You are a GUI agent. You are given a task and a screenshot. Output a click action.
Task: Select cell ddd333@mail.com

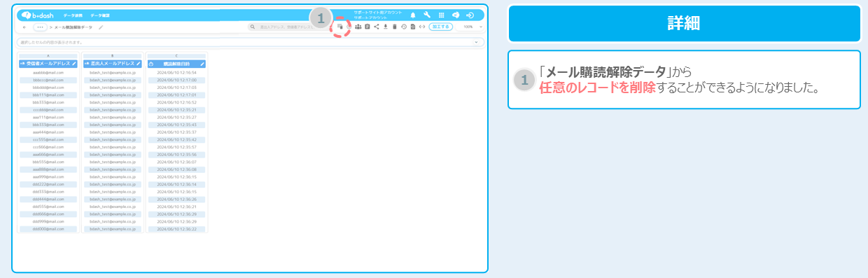48,191
